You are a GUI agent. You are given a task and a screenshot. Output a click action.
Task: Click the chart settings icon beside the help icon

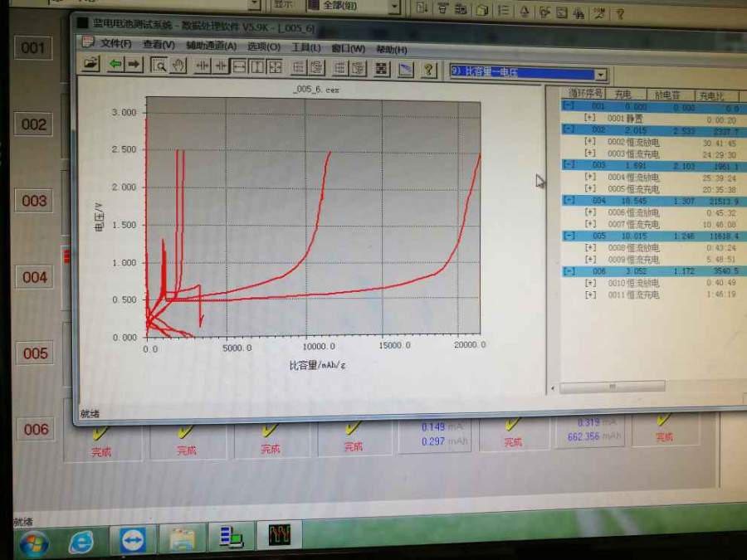pyautogui.click(x=405, y=69)
